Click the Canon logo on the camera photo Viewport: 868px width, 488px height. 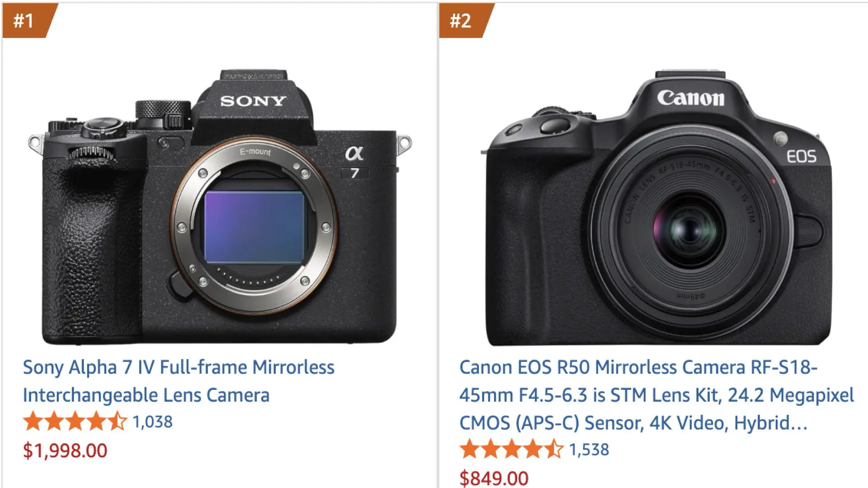(690, 98)
